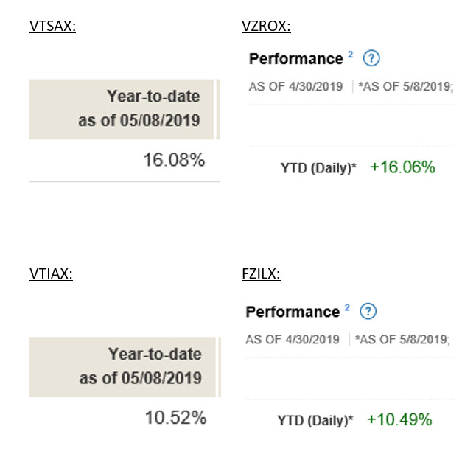This screenshot has width=476, height=454.
Task: Click the 16.08% year-to-date return
Action: pyautogui.click(x=174, y=160)
